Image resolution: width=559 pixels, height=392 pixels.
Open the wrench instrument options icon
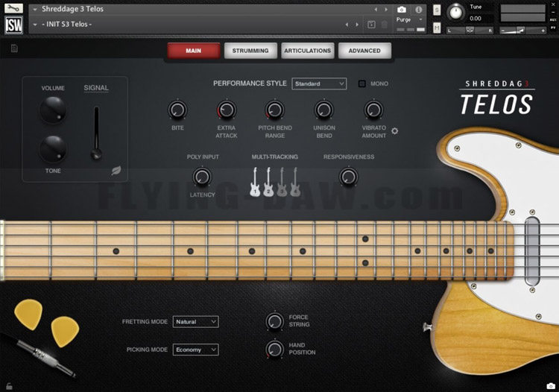(x=13, y=8)
